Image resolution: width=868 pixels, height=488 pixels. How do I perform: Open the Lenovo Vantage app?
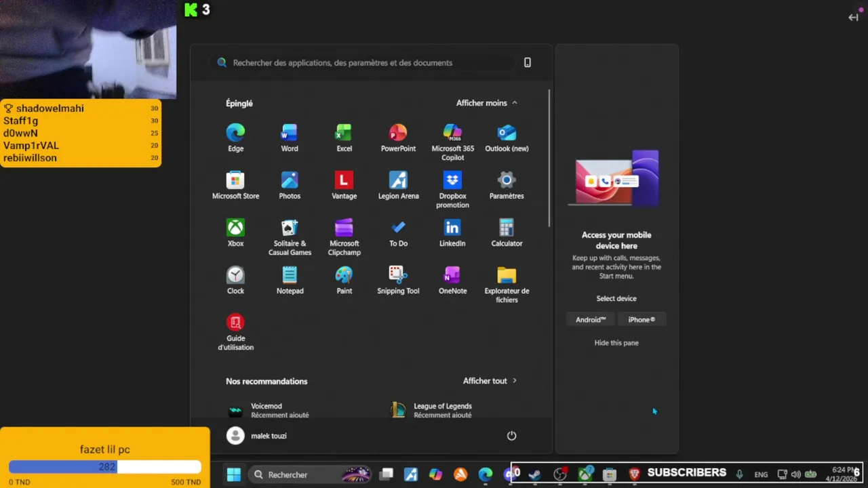(344, 186)
